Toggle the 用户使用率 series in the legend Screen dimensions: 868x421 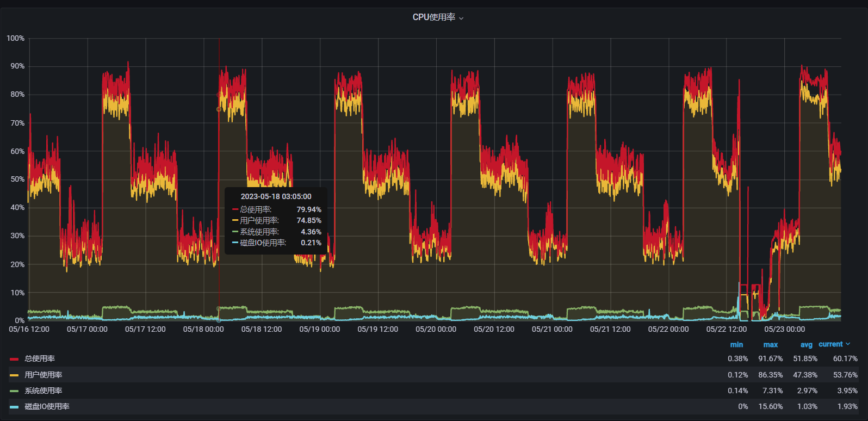click(44, 375)
